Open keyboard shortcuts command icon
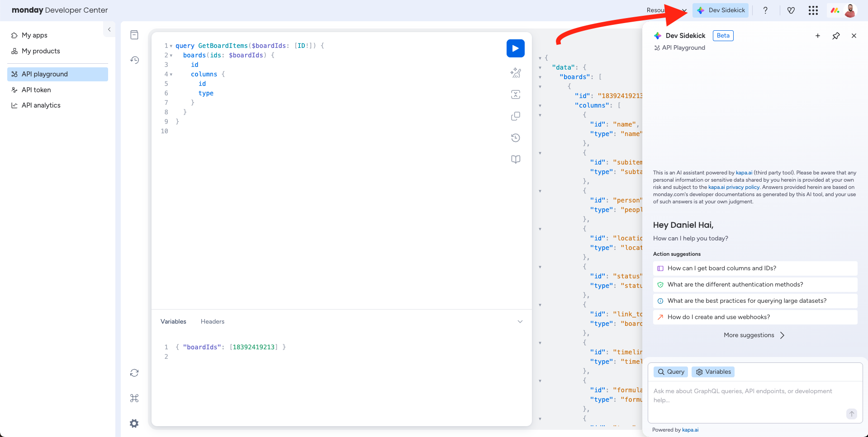The width and height of the screenshot is (868, 437). coord(134,398)
